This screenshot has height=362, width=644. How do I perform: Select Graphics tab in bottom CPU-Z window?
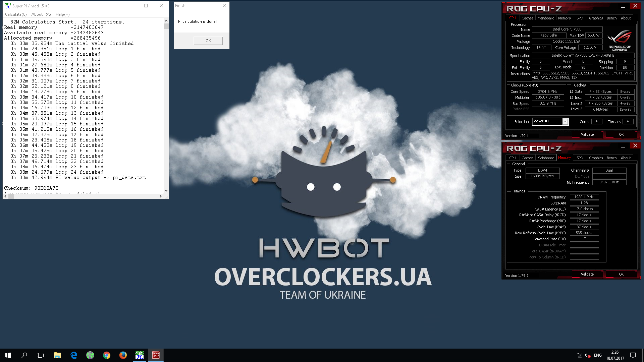(596, 158)
